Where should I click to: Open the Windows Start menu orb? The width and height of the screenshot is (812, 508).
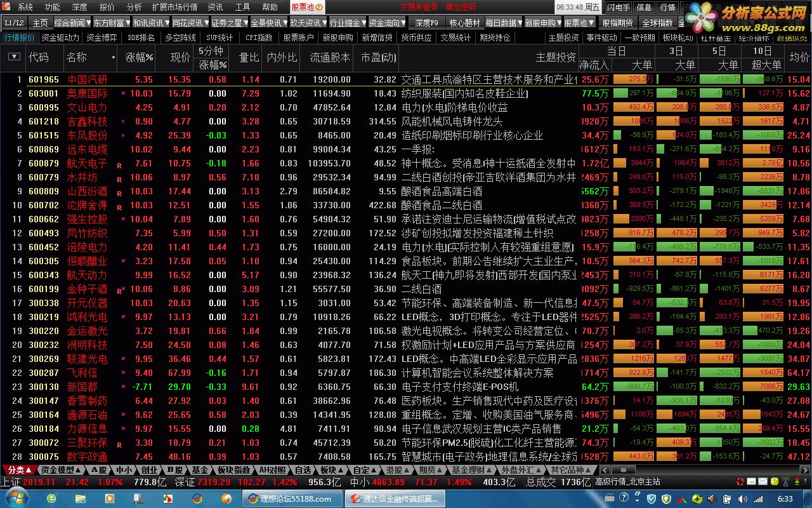tap(17, 498)
